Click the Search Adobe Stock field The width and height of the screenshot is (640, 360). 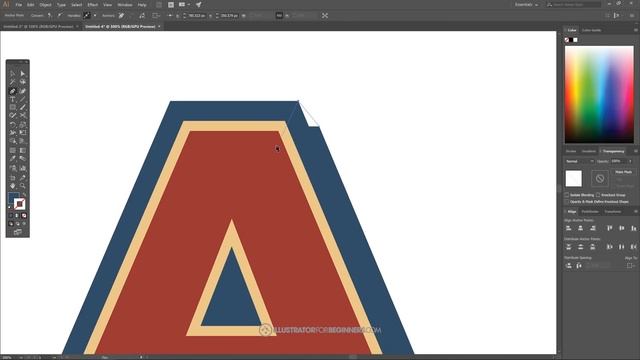coord(574,4)
